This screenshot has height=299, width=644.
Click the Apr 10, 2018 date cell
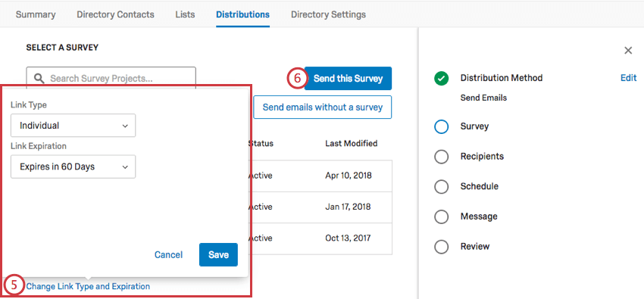pyautogui.click(x=349, y=176)
